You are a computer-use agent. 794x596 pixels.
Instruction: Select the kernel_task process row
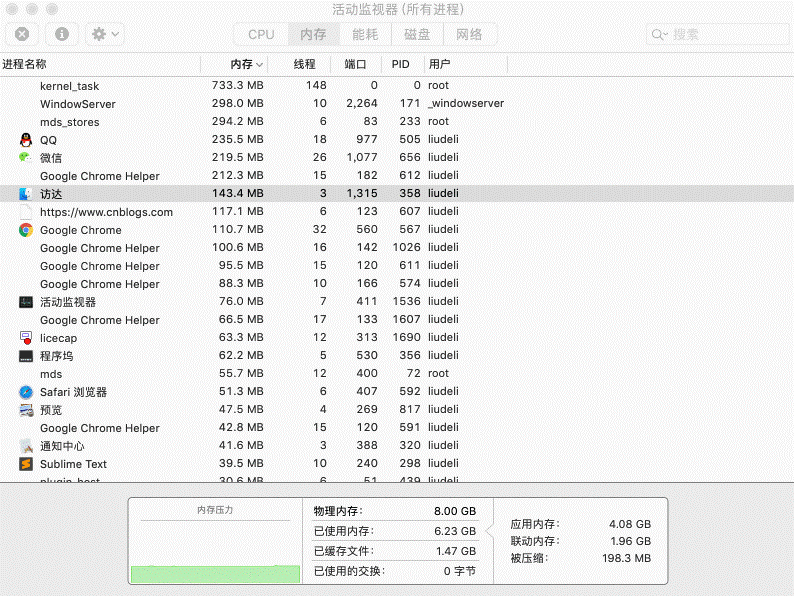pyautogui.click(x=397, y=86)
